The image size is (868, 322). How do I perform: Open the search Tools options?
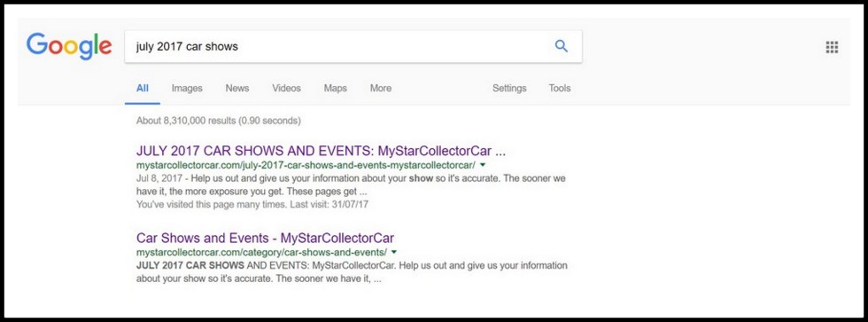click(x=560, y=88)
